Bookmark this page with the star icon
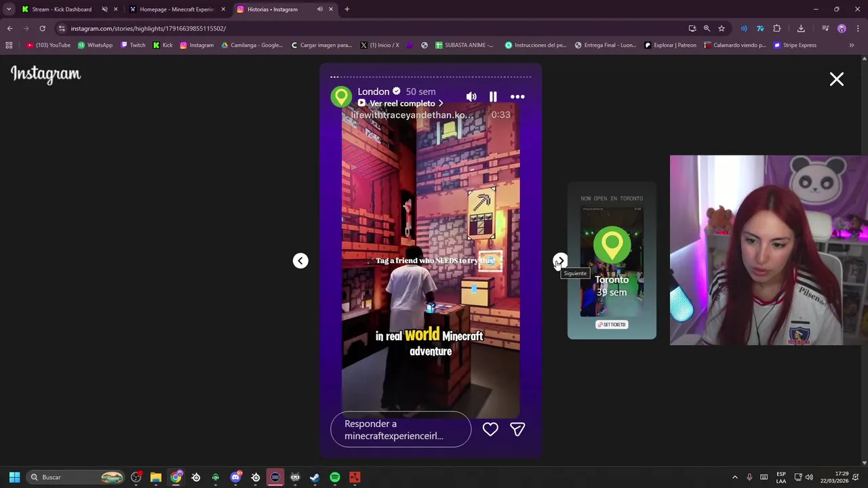 (722, 28)
